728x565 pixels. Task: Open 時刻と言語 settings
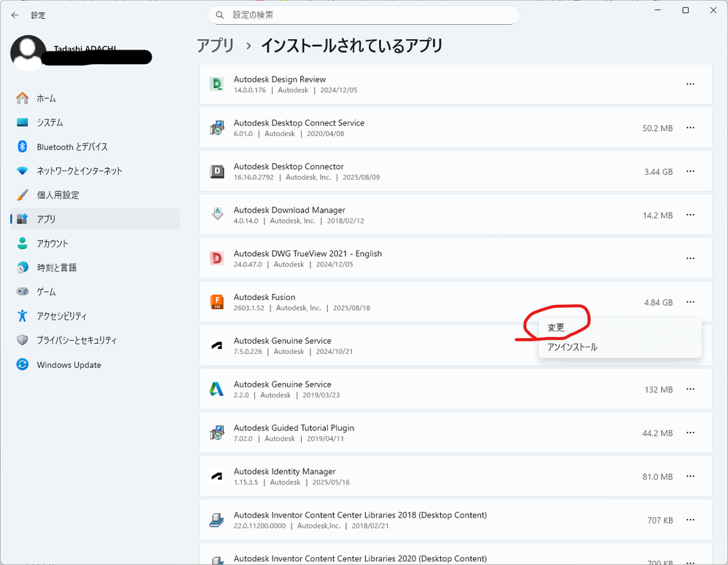[95, 268]
